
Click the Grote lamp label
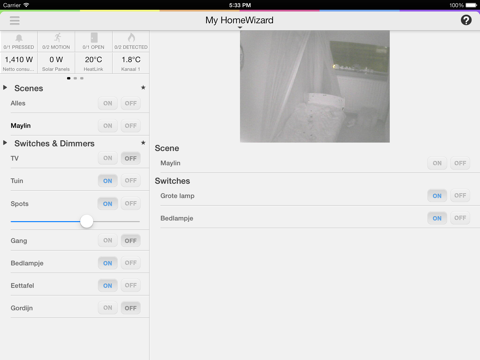[x=177, y=196]
